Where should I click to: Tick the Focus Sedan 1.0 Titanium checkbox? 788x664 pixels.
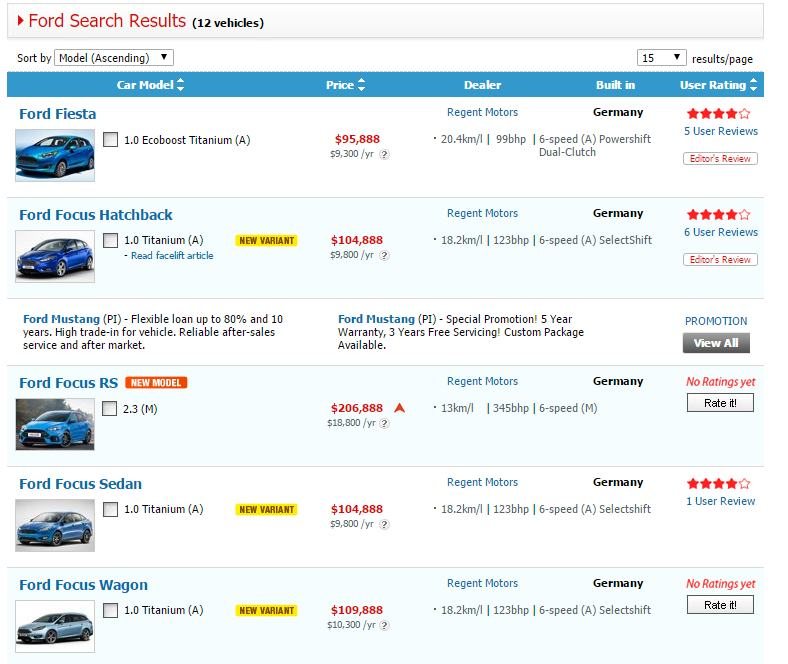click(x=111, y=509)
